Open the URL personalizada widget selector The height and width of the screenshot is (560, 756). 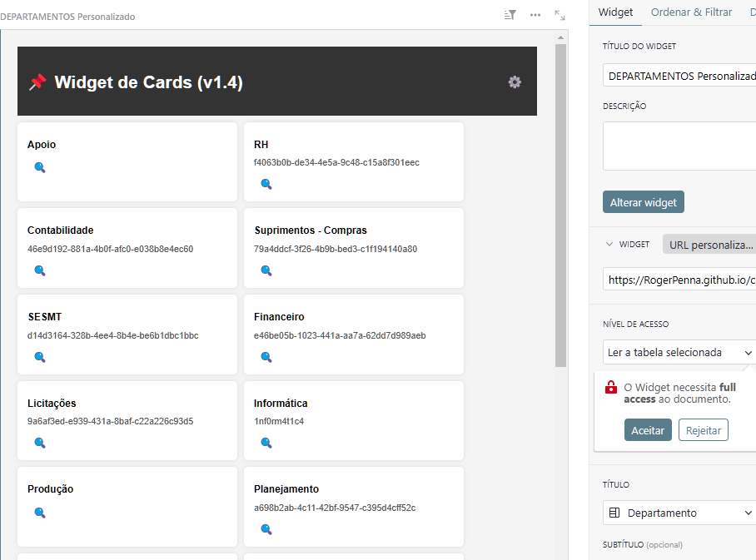point(709,245)
